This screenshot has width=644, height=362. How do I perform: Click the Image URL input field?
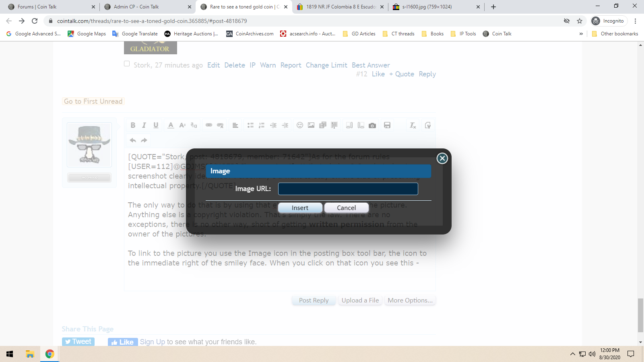tap(348, 189)
